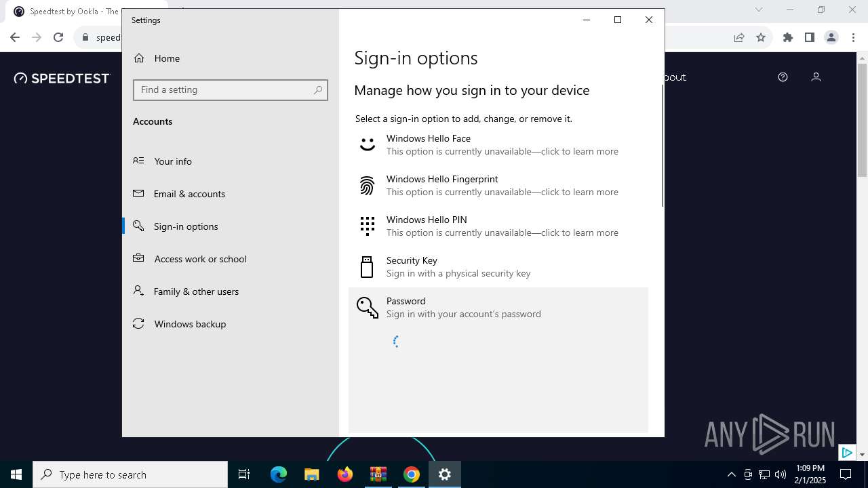
Task: Toggle Chrome side panel
Action: (810, 37)
